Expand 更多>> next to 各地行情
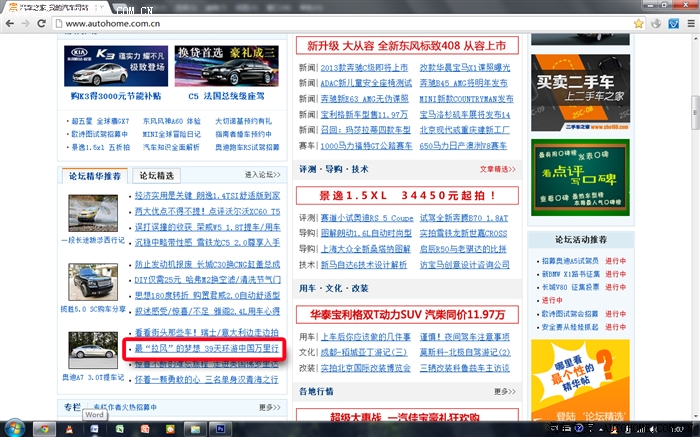Image resolution: width=700 pixels, height=437 pixels. 508,391
